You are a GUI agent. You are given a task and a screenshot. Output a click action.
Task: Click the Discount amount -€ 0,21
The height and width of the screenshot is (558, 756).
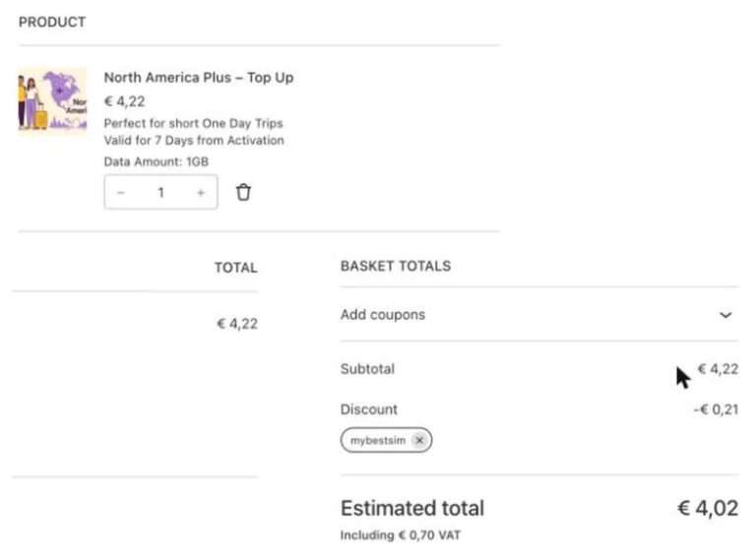pos(716,409)
